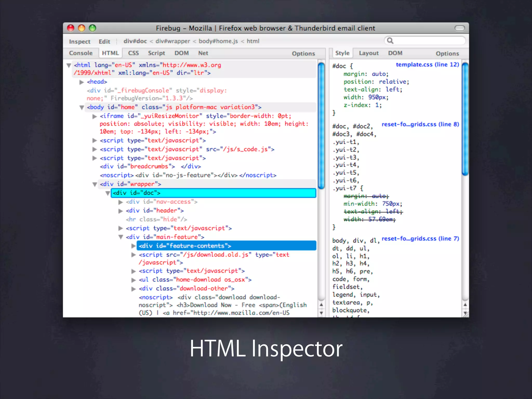532x399 pixels.
Task: Click the search field in Firebug
Action: pyautogui.click(x=425, y=41)
